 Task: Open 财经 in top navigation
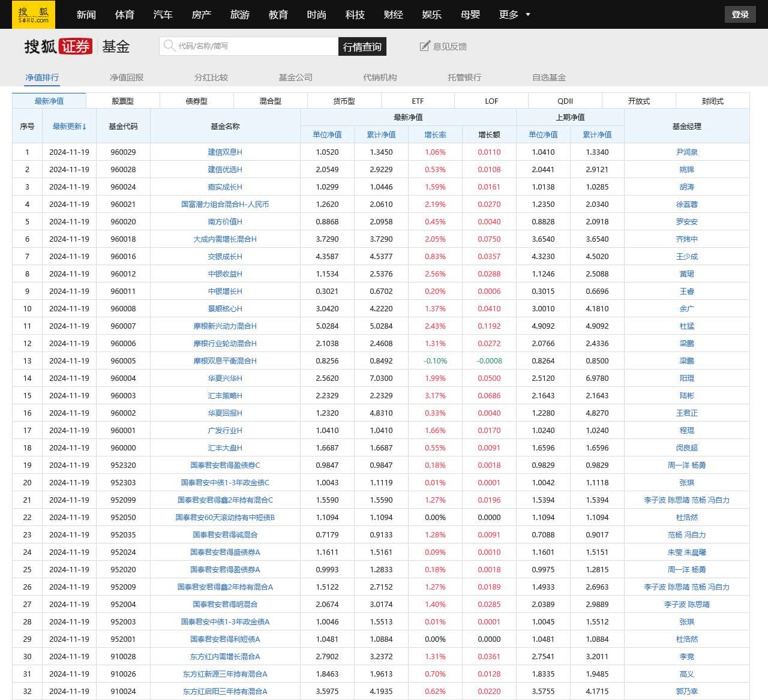393,14
